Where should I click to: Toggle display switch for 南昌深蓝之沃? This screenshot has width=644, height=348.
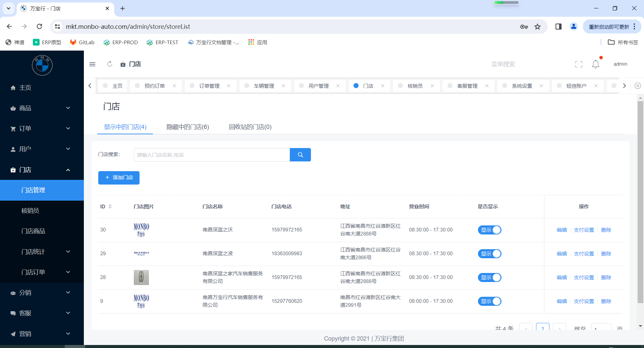tap(489, 230)
